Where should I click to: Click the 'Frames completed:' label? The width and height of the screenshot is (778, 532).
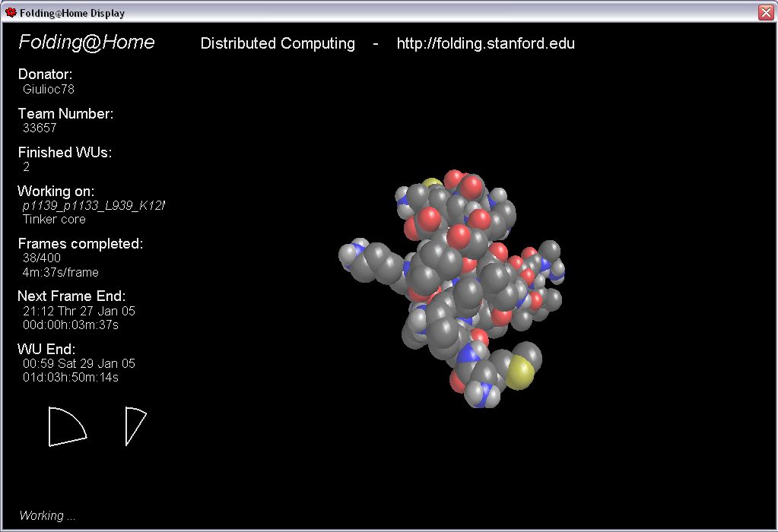pyautogui.click(x=81, y=244)
